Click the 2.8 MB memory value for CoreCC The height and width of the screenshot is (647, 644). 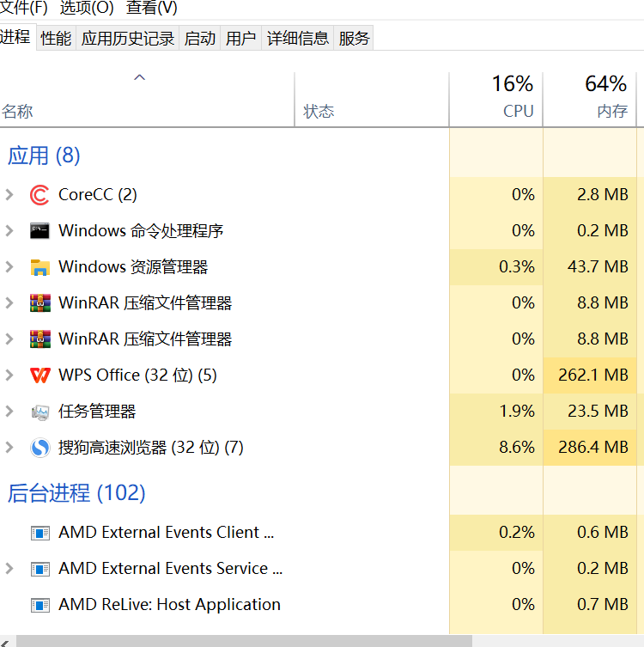pos(603,195)
